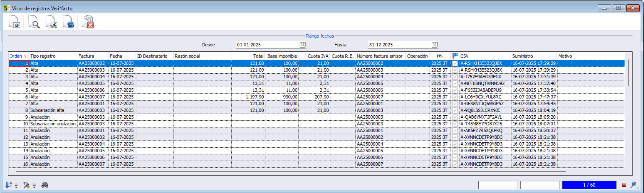Click the Suministro column header
The image size is (644, 193).
[x=534, y=56]
